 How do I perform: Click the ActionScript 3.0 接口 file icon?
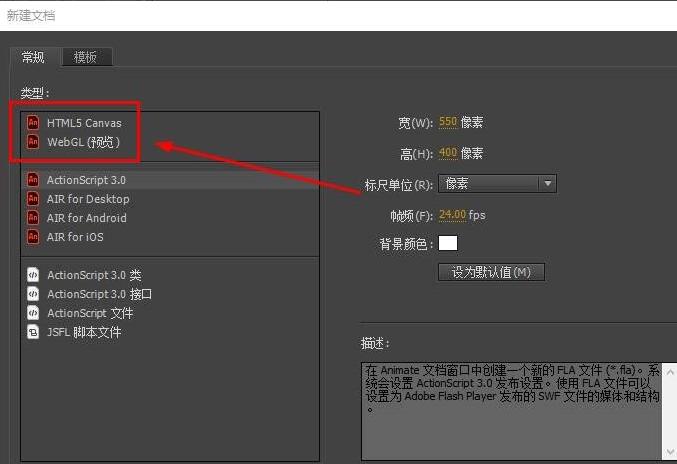33,294
